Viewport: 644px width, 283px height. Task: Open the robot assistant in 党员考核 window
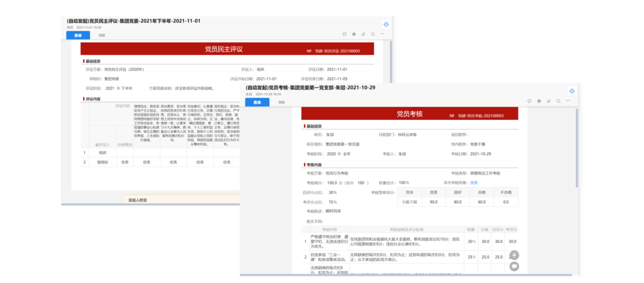pos(571,91)
